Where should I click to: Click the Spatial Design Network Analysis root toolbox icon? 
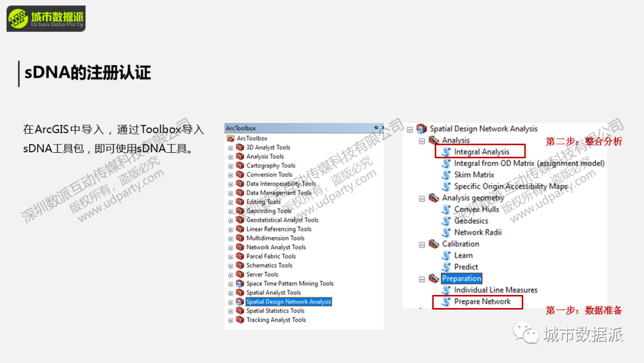422,129
